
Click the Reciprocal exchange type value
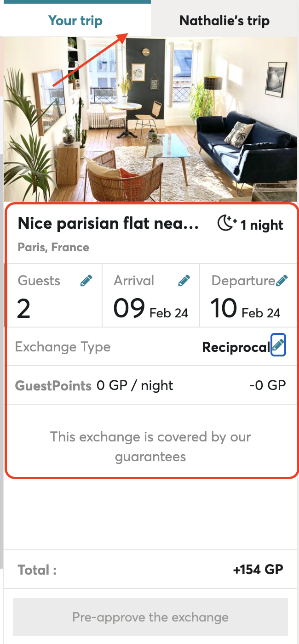coord(236,347)
